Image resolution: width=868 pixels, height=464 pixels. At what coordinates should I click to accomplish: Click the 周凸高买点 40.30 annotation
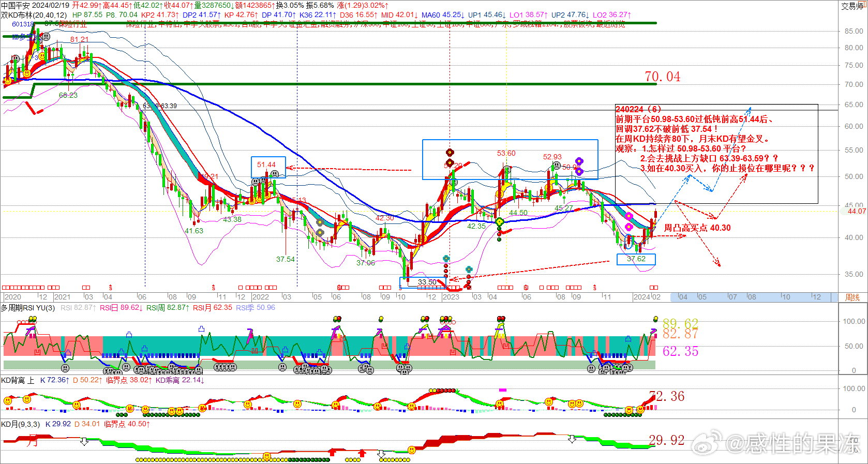697,228
